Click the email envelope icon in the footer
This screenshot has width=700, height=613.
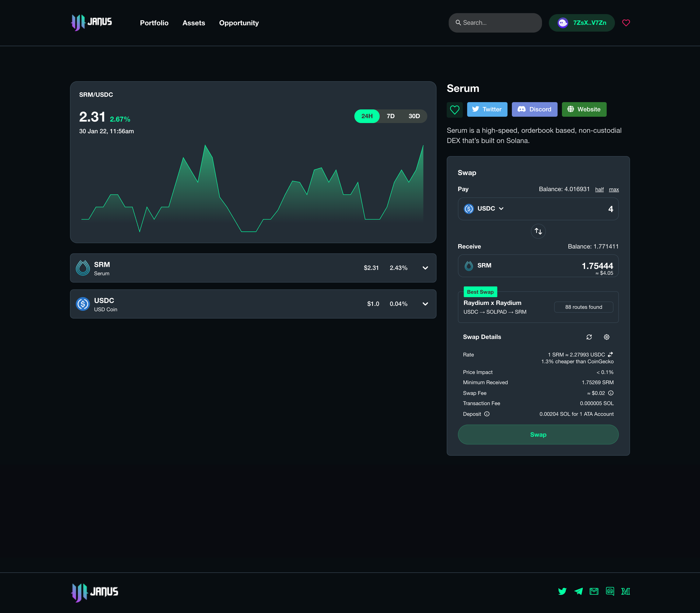(x=594, y=591)
